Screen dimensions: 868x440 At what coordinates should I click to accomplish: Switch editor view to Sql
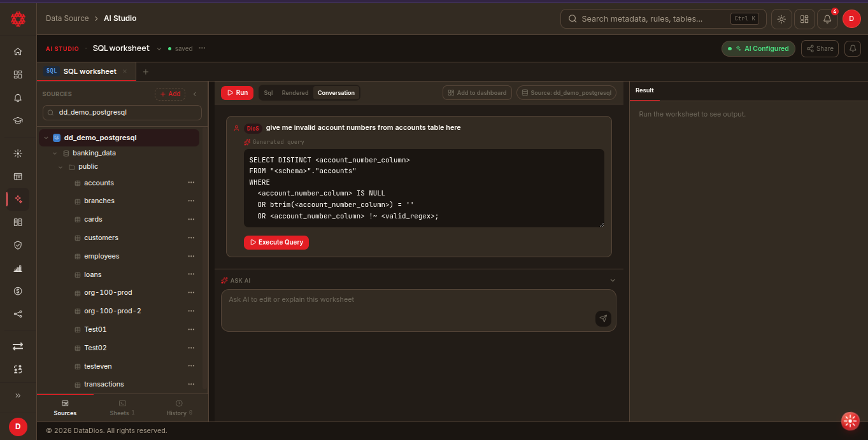click(268, 93)
